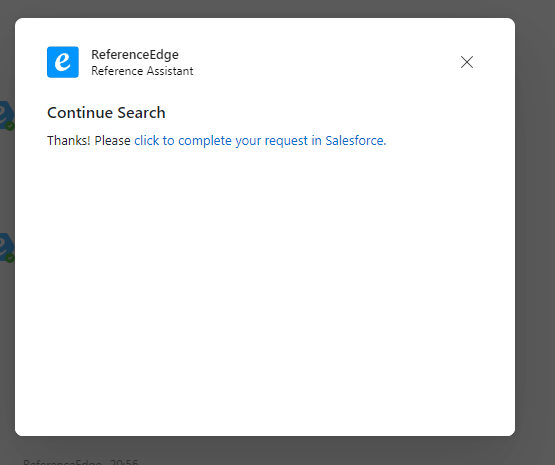Close the Continue Search dialog
Screen dimensions: 555x465
click(467, 62)
